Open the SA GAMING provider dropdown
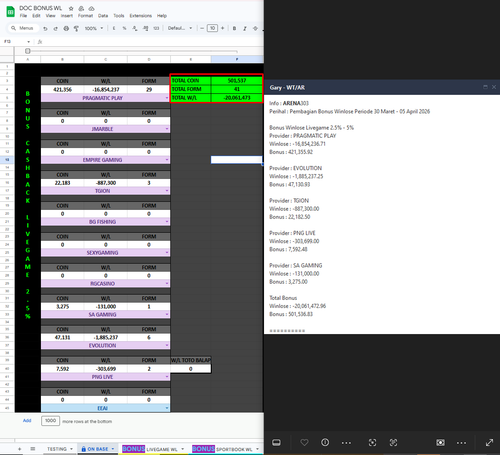This screenshot has height=455, width=500. (167, 315)
